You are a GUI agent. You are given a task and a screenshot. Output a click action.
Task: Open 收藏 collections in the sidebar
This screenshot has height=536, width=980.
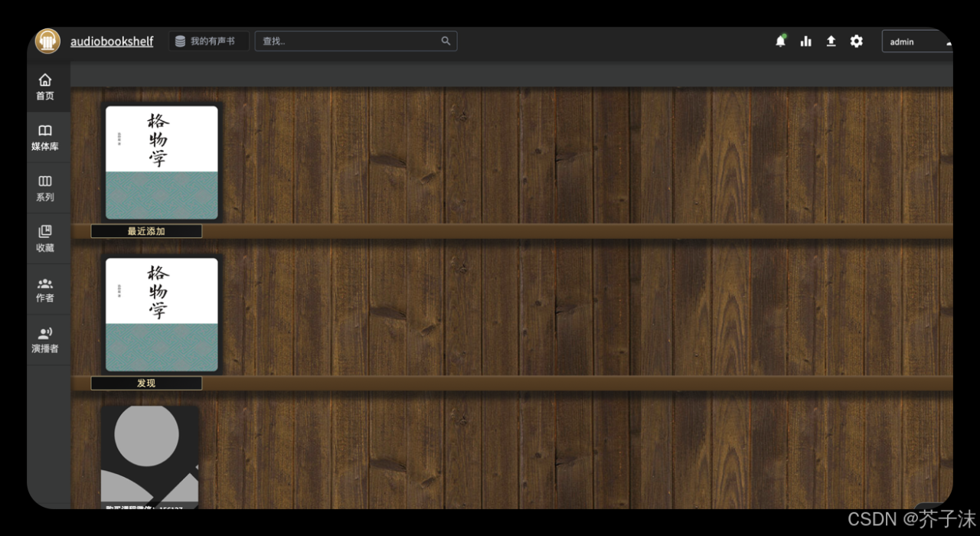(x=45, y=239)
